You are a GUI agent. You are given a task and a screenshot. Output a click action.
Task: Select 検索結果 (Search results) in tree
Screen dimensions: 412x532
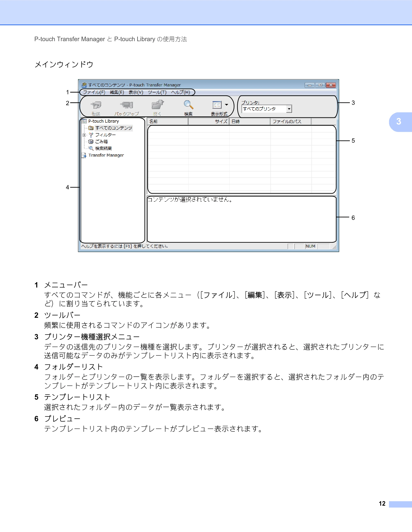click(103, 148)
